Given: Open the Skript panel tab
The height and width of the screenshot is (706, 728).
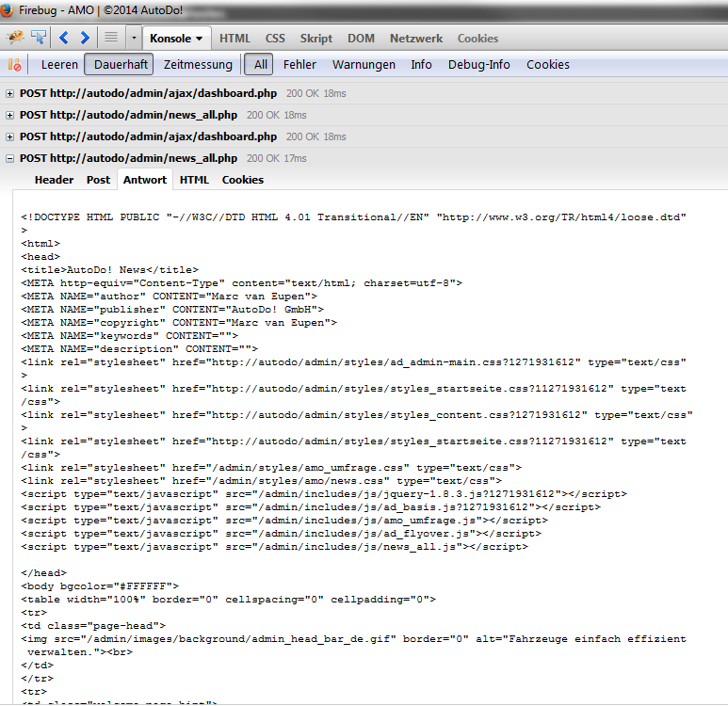Looking at the screenshot, I should point(316,39).
